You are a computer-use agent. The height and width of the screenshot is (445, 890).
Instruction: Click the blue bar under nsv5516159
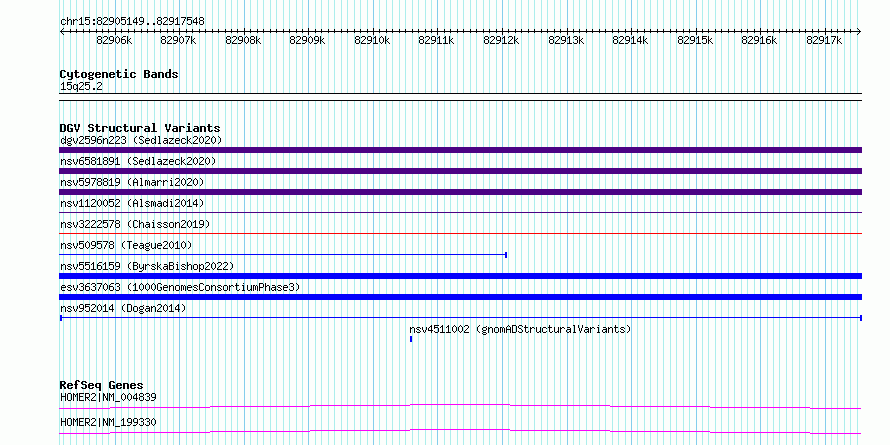[x=460, y=276]
